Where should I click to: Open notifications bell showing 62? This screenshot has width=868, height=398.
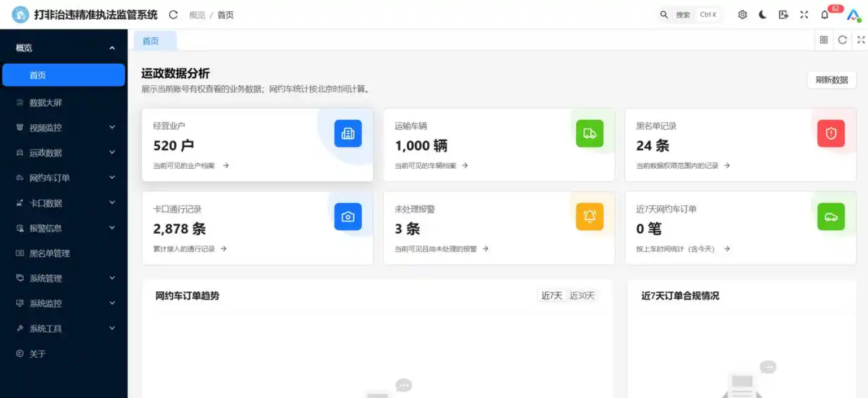click(825, 15)
